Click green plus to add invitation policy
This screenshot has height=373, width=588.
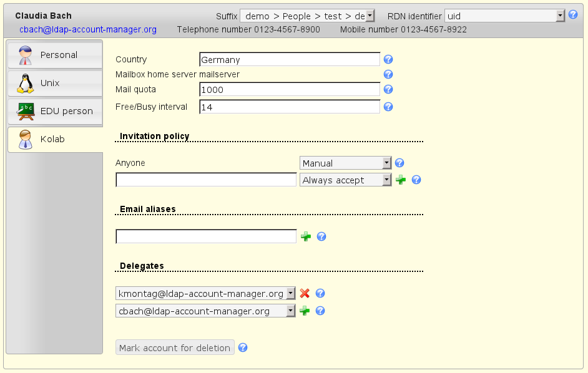pos(401,180)
